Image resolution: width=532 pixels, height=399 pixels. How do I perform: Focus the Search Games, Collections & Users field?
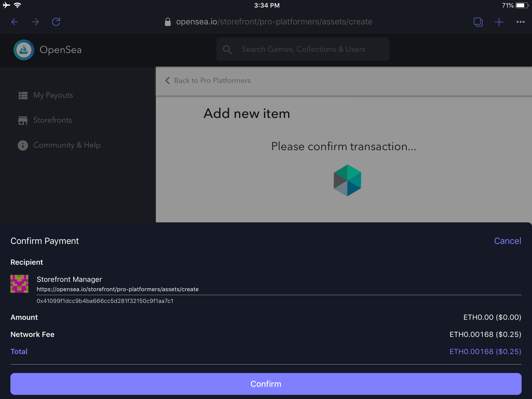[303, 49]
